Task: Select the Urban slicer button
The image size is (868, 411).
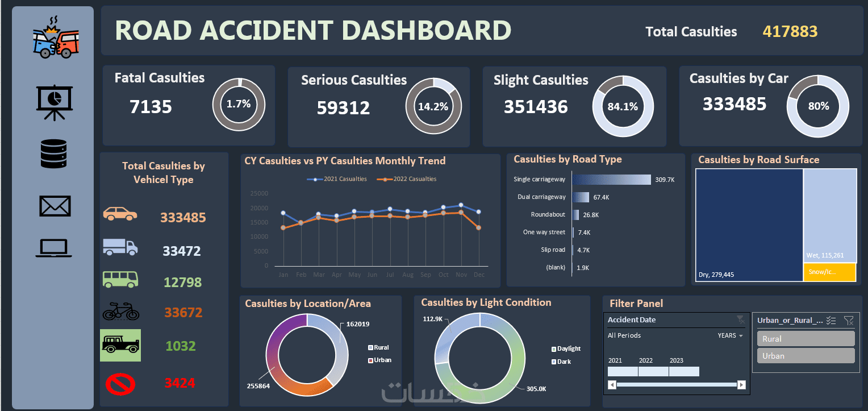Action: (806, 356)
